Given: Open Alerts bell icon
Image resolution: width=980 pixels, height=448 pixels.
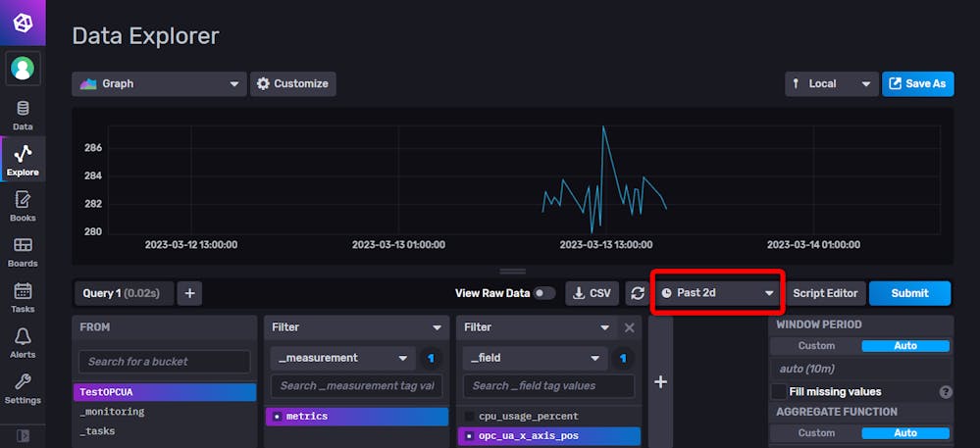Looking at the screenshot, I should pos(23,343).
